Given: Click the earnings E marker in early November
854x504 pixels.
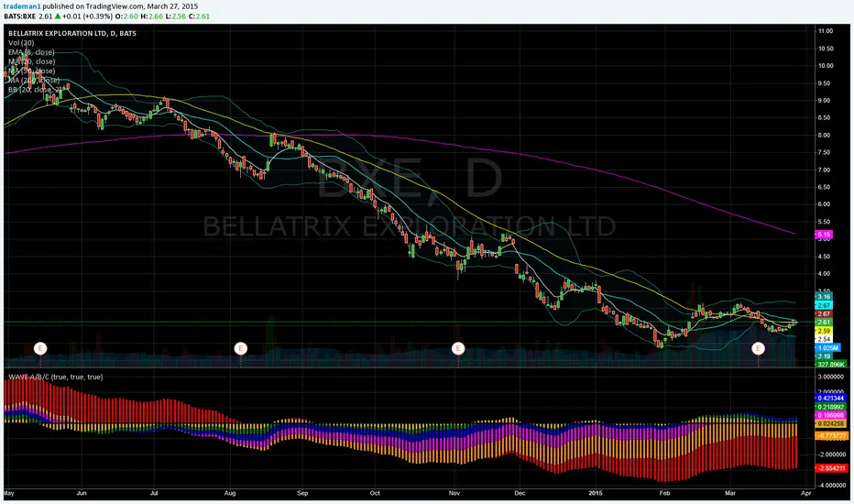Looking at the screenshot, I should point(458,348).
